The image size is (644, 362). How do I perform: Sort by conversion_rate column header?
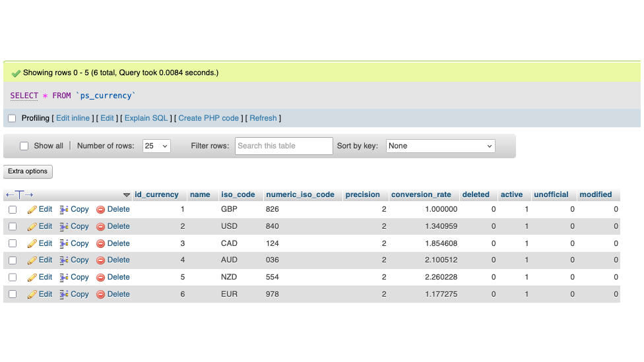tap(421, 195)
